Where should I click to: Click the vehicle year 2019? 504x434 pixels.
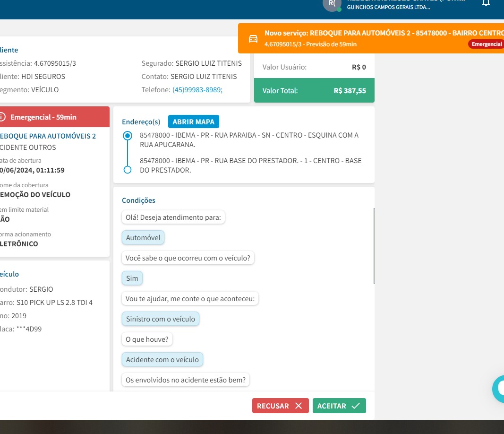pyautogui.click(x=18, y=316)
